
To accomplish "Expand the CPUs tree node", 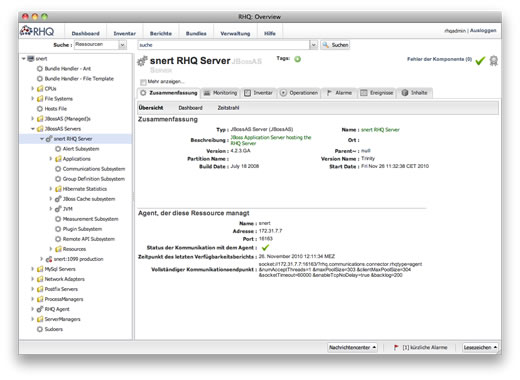I will (33, 89).
